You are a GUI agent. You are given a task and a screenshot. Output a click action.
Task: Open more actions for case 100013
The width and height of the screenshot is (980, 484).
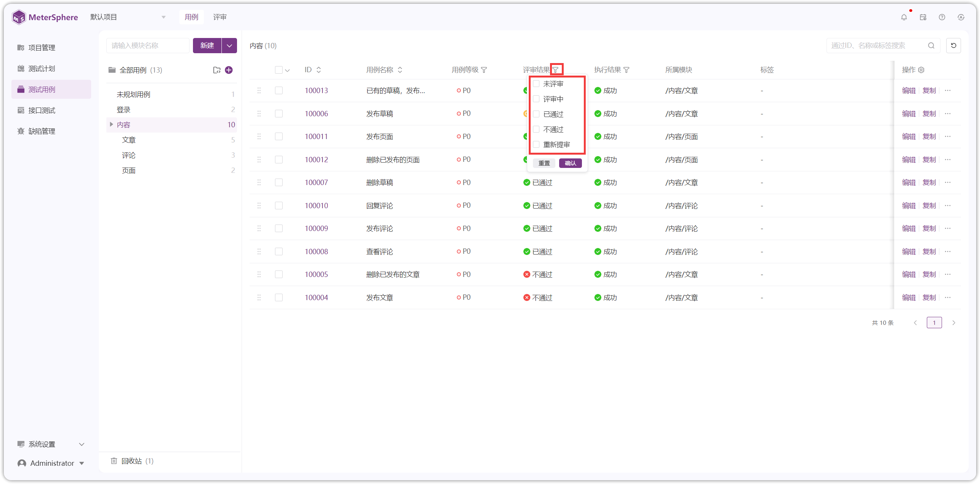click(x=948, y=90)
